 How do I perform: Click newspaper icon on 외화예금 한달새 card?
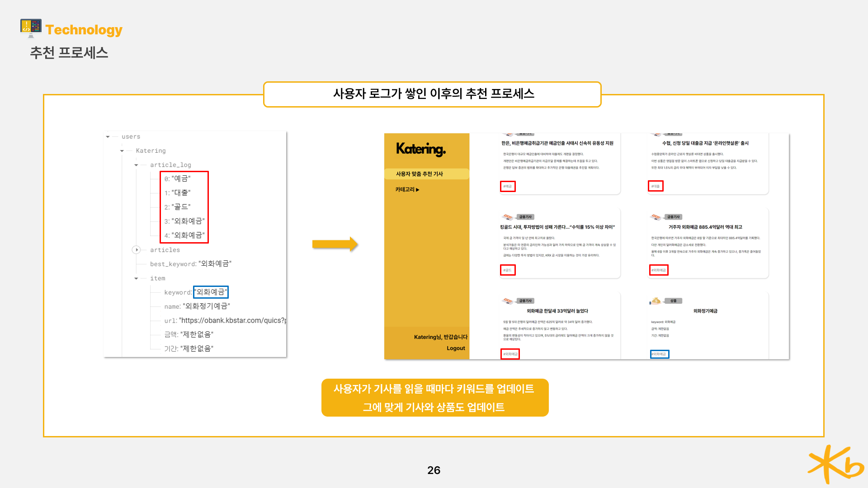pyautogui.click(x=508, y=301)
